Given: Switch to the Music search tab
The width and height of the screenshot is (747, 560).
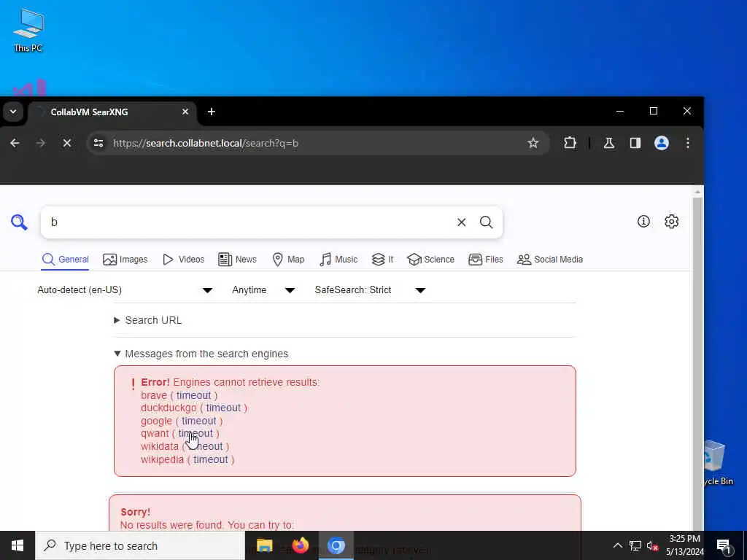Looking at the screenshot, I should 338,260.
